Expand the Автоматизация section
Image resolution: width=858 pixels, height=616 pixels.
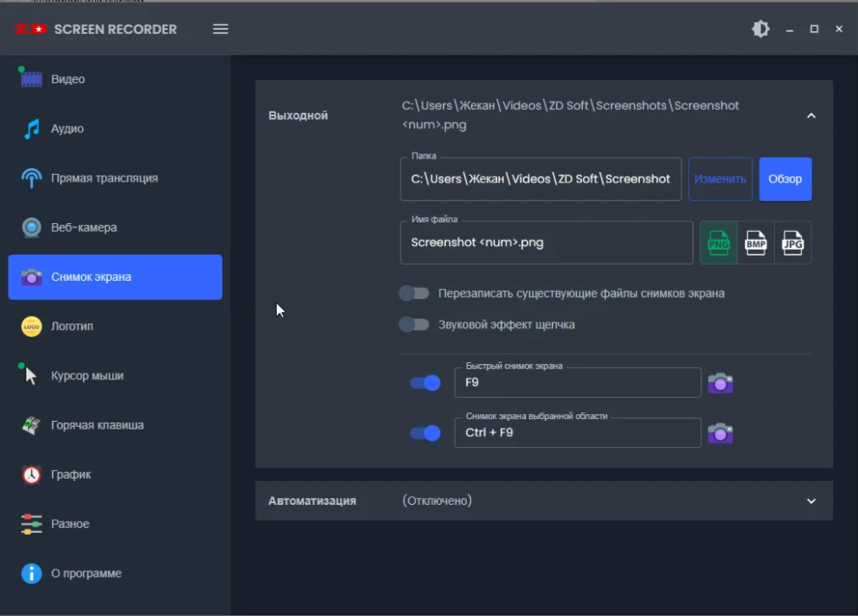[x=810, y=501]
